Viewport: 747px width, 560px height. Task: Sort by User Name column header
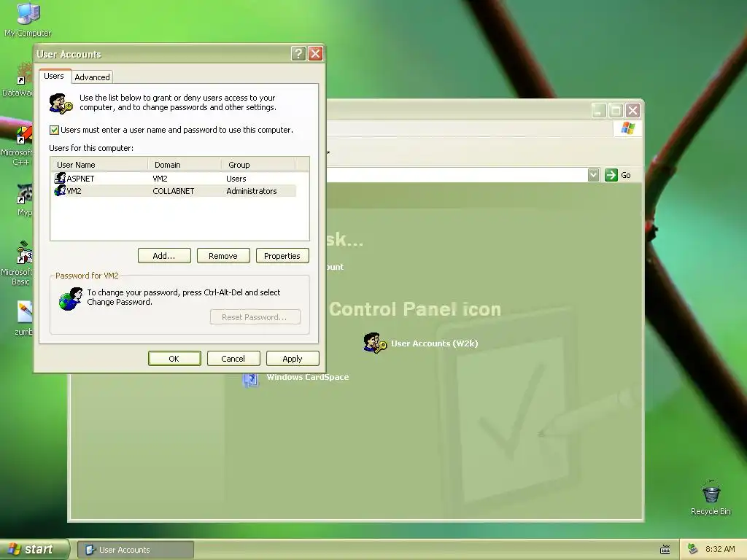[x=99, y=165]
